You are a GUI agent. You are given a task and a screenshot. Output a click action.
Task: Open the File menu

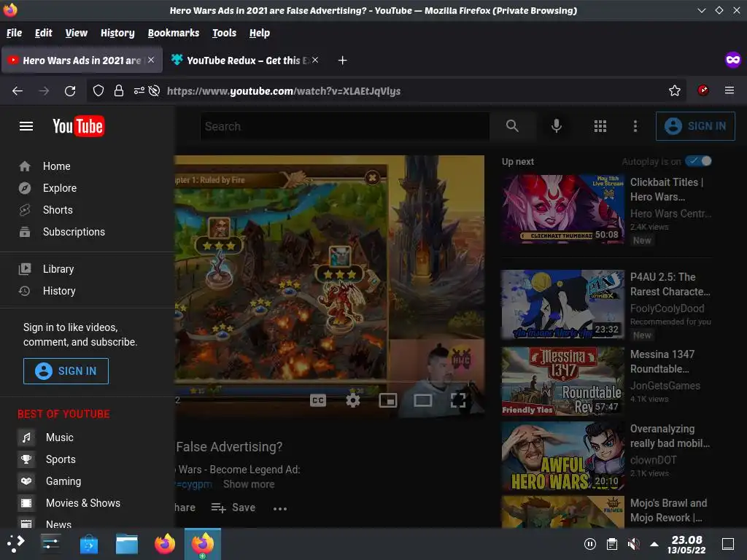click(15, 33)
